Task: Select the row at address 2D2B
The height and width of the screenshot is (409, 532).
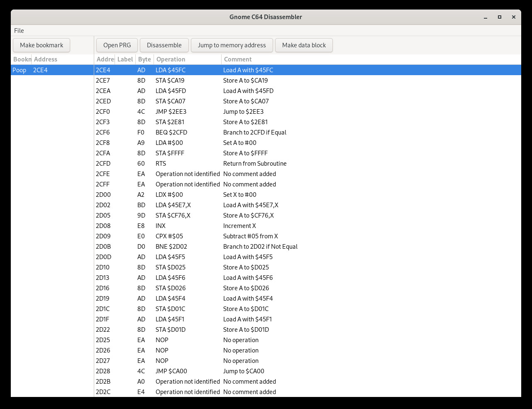Action: pyautogui.click(x=307, y=382)
